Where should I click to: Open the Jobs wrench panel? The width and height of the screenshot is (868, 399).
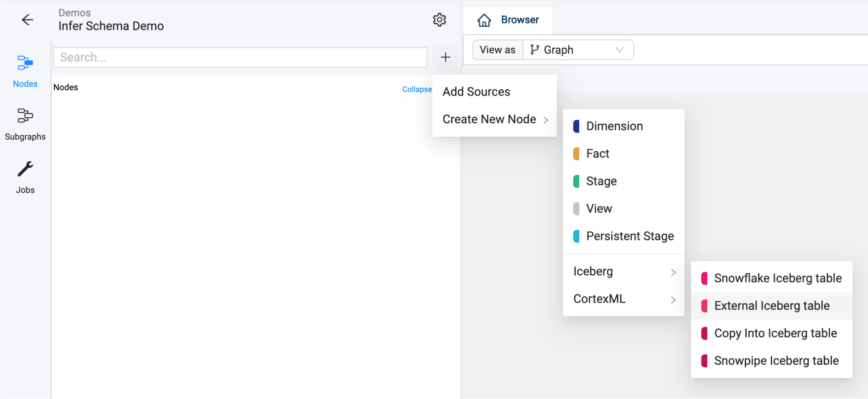tap(25, 177)
